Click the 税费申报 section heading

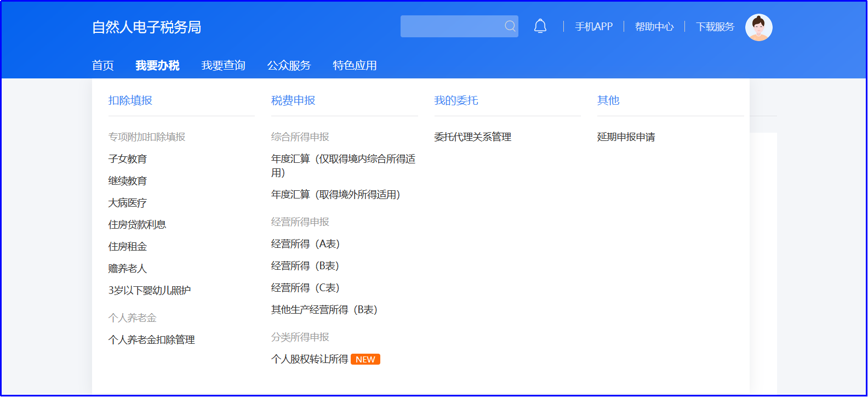click(x=293, y=100)
